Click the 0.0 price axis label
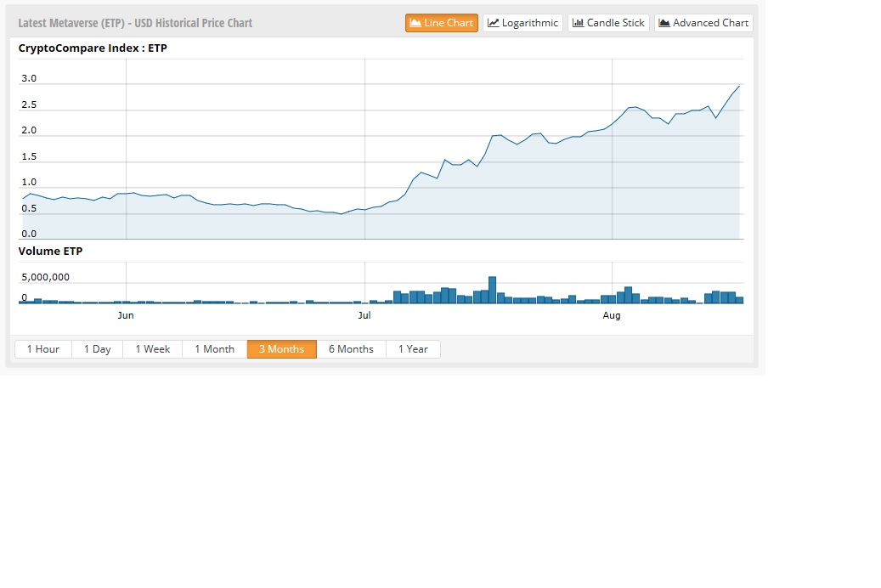This screenshot has height=588, width=881. point(29,234)
